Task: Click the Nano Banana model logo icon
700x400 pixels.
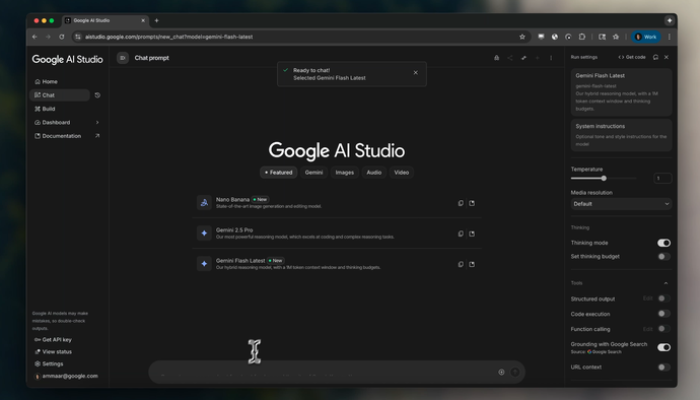Action: tap(204, 203)
